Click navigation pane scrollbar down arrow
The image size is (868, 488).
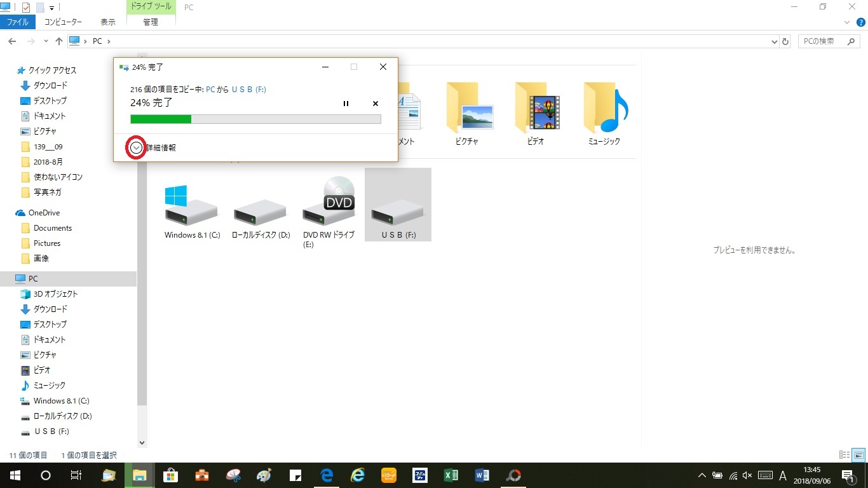(x=142, y=443)
